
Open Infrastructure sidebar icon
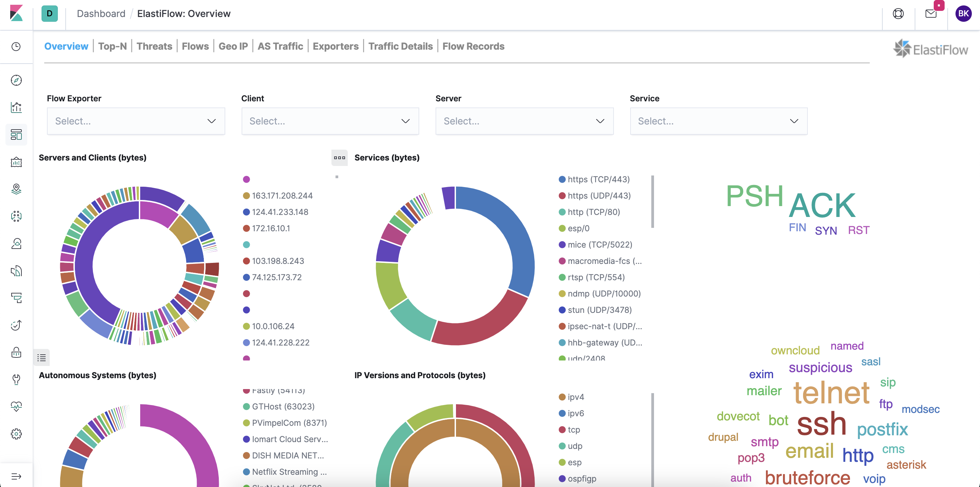tap(16, 244)
